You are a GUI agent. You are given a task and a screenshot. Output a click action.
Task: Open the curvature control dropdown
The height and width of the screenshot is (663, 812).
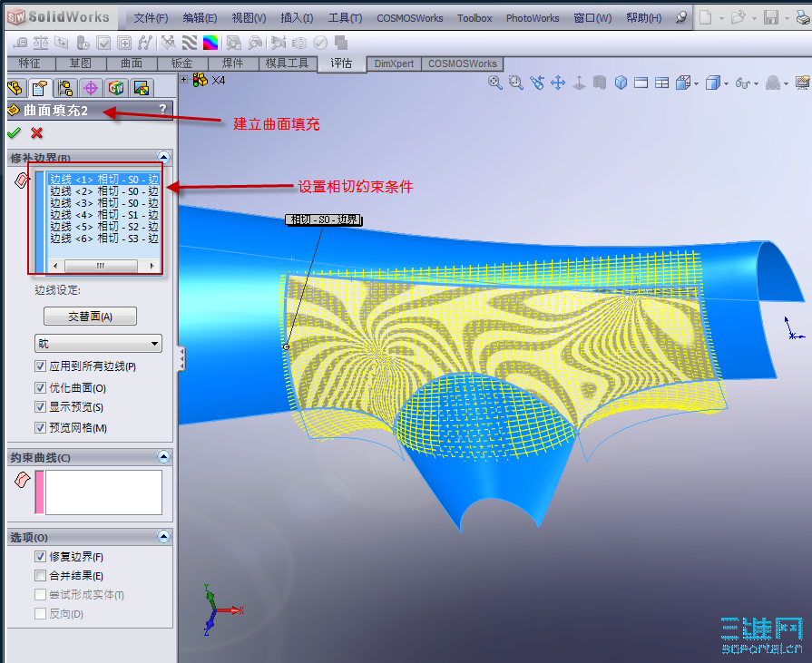98,344
